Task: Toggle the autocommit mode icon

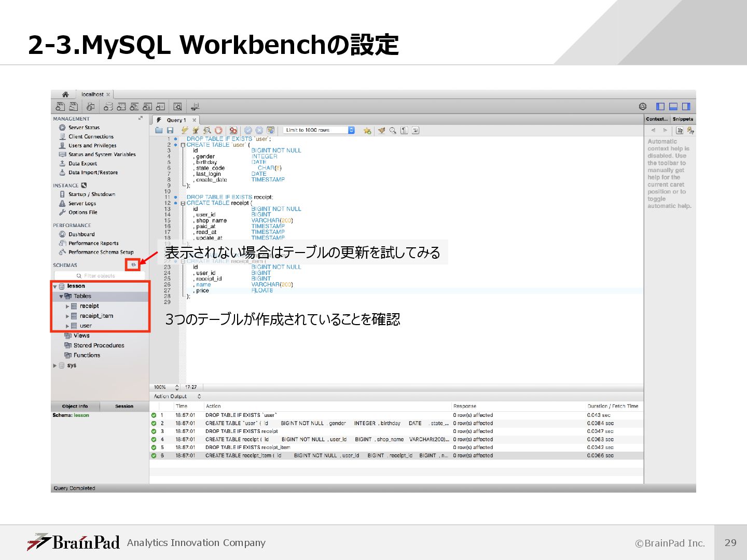Action: pyautogui.click(x=270, y=130)
